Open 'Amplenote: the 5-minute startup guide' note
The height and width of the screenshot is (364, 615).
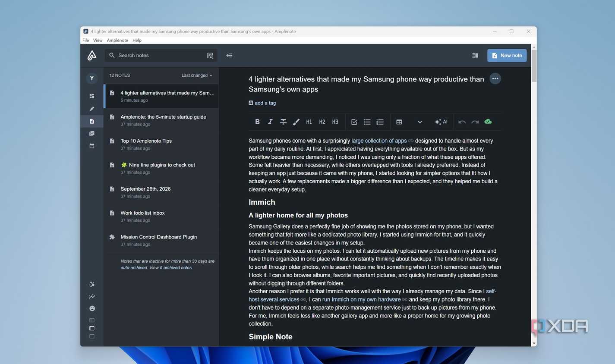(x=161, y=120)
